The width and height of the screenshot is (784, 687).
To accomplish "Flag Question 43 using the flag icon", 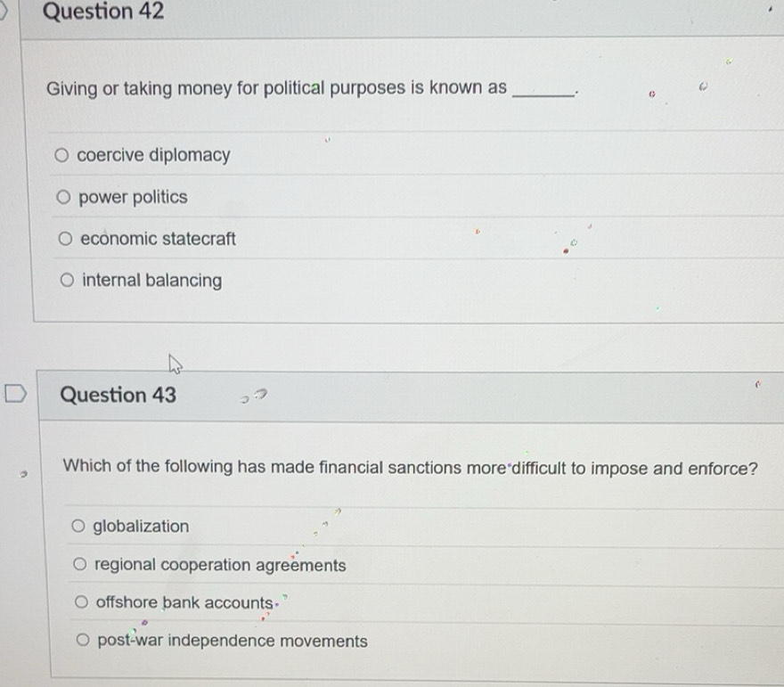I will point(14,394).
